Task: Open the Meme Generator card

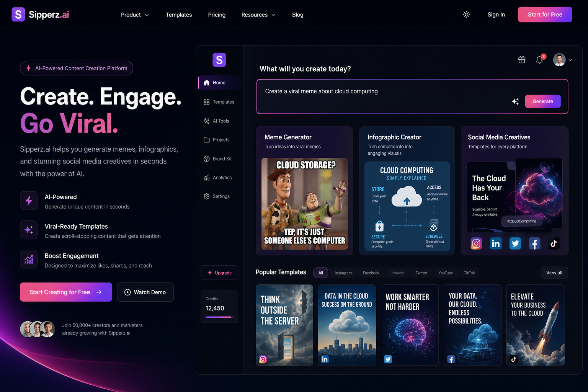Action: 304,191
